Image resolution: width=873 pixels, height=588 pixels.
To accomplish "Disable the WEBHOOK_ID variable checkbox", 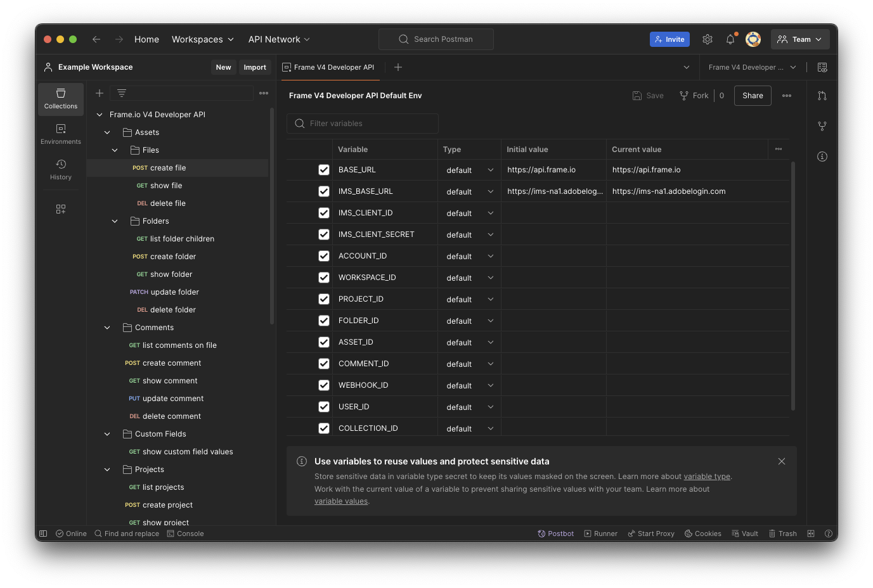I will [x=324, y=385].
